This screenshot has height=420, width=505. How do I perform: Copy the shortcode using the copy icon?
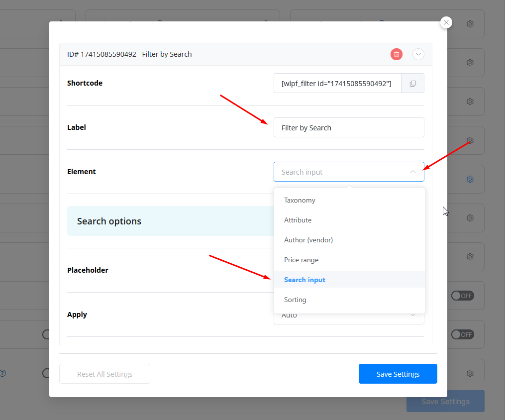coord(412,84)
